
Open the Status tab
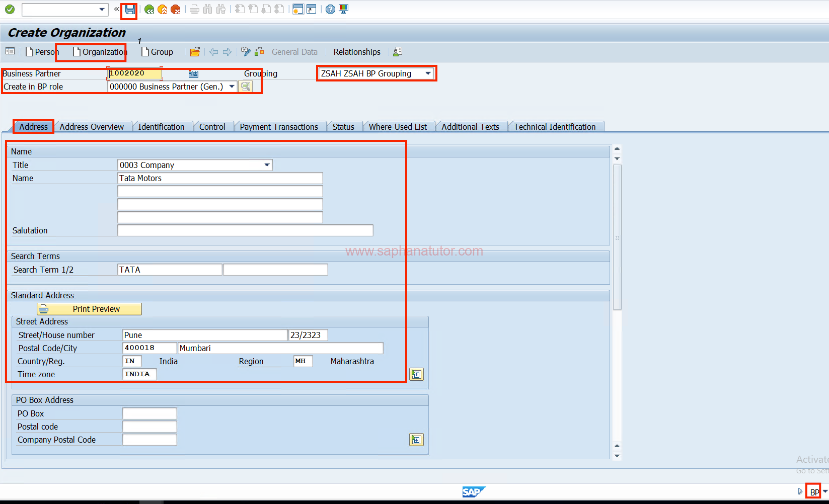click(343, 127)
